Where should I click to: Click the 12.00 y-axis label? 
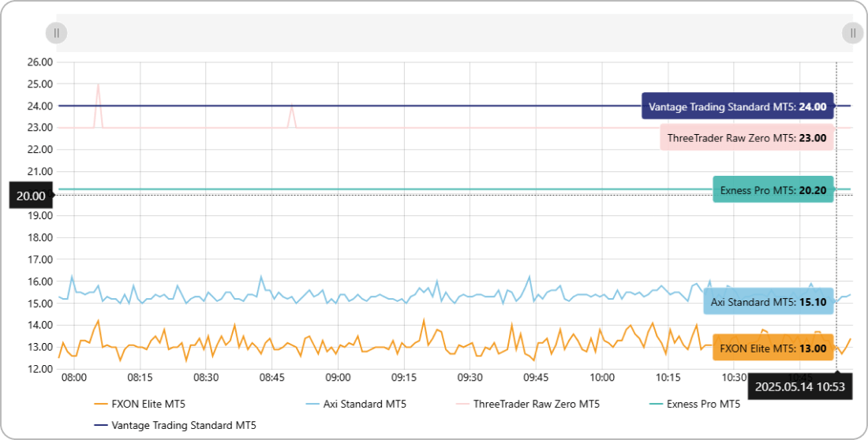[40, 368]
